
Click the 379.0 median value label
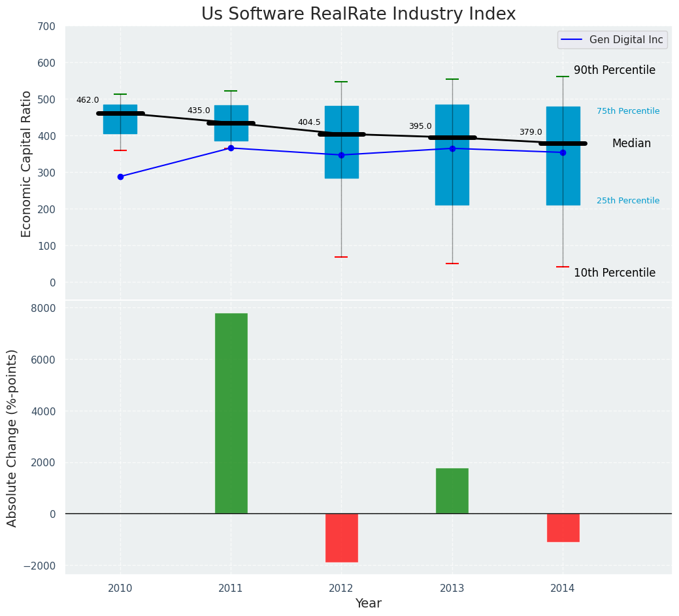[531, 132]
